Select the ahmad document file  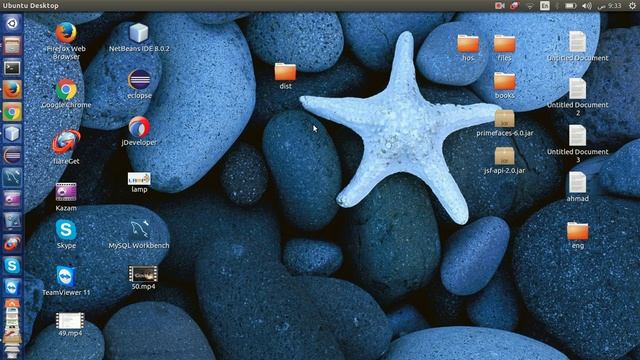578,182
